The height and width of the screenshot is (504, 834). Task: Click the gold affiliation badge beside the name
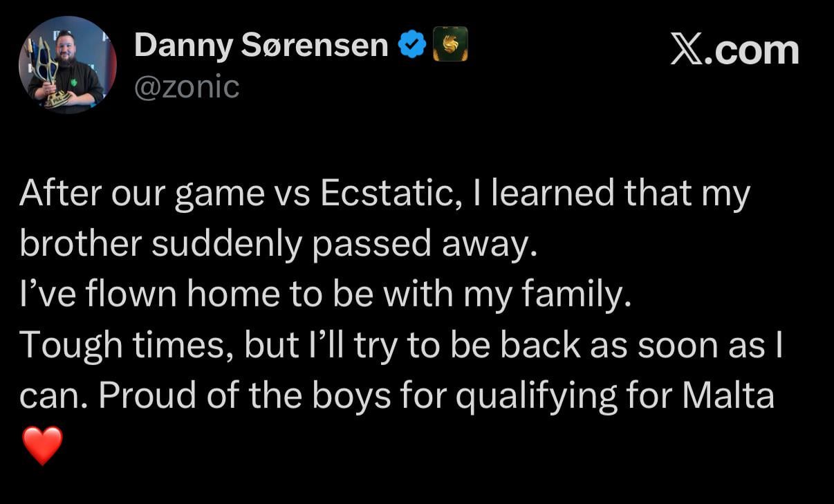(450, 44)
